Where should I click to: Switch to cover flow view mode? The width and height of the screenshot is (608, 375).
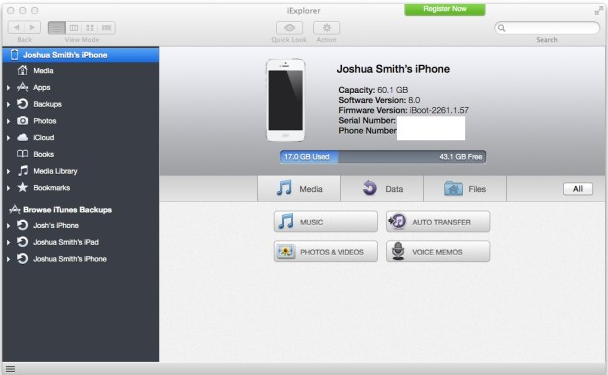tap(107, 28)
